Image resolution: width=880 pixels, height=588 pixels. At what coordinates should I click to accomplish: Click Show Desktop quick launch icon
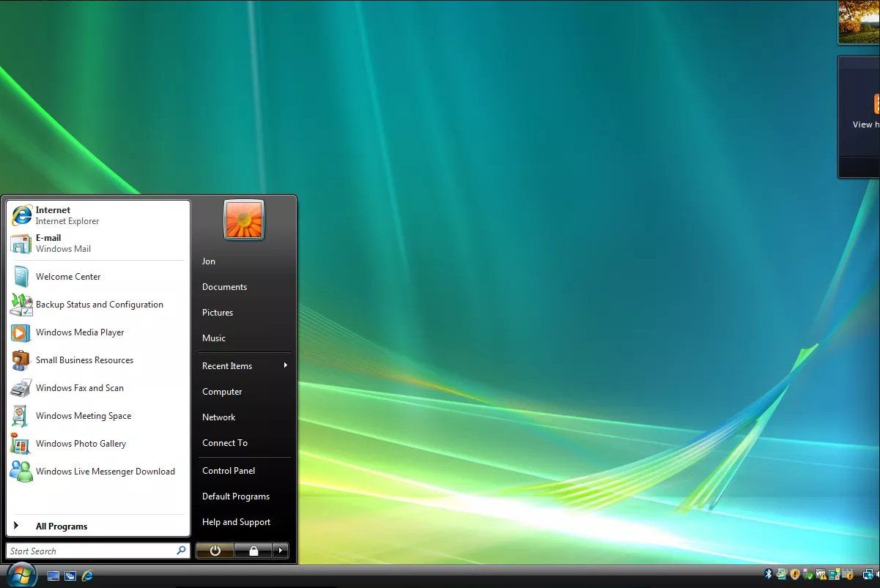point(53,576)
